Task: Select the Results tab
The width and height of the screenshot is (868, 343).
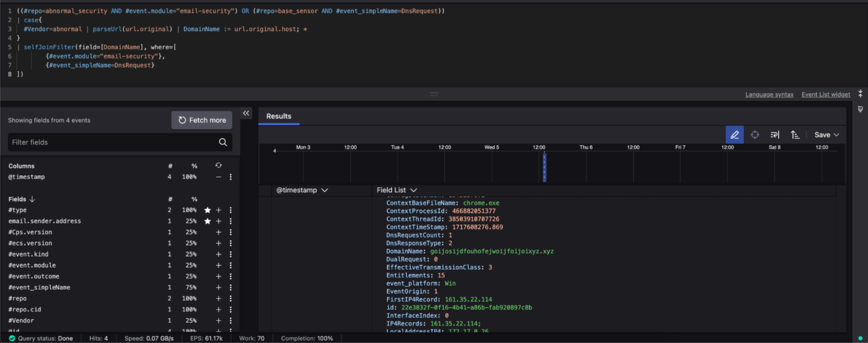Action: (279, 116)
